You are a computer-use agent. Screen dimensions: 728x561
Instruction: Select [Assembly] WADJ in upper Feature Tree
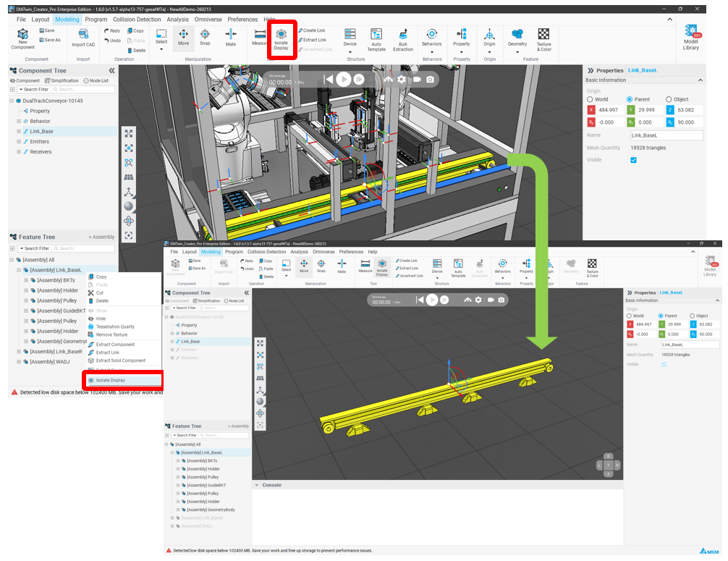(x=50, y=362)
